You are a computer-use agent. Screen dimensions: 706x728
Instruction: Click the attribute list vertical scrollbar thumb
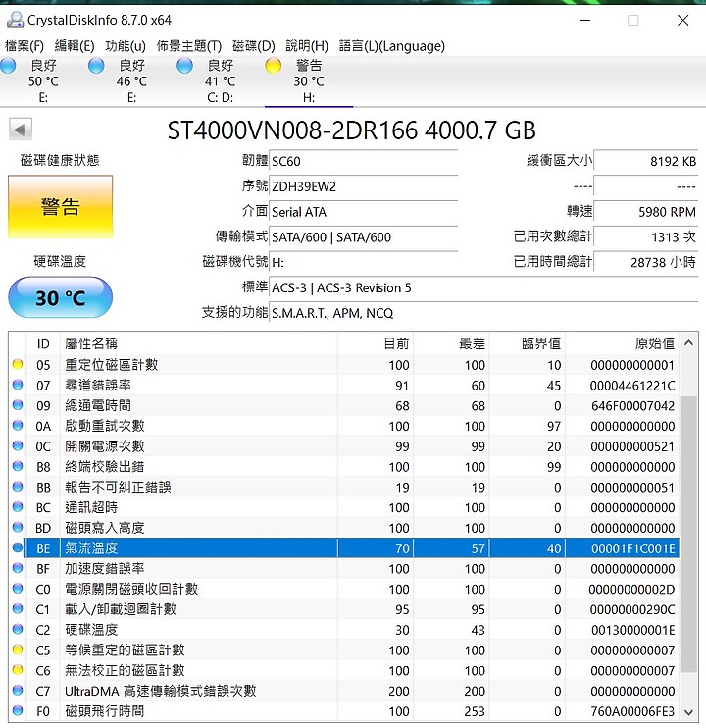[688, 534]
